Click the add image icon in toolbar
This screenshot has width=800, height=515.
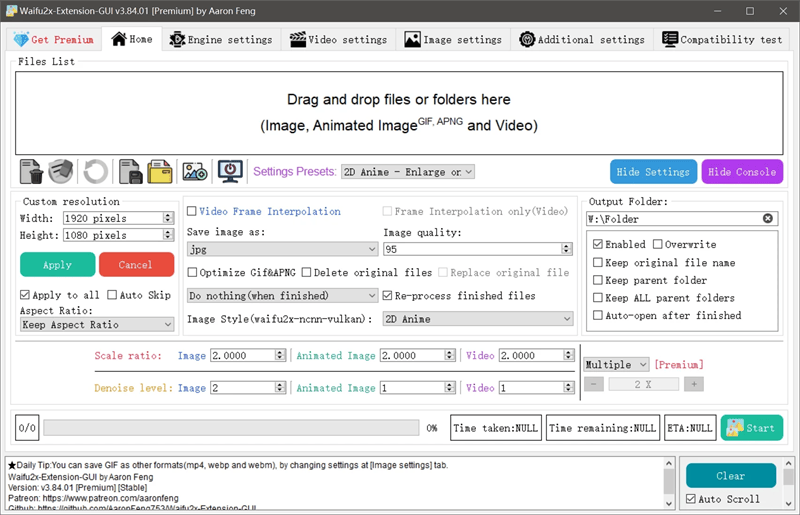tap(194, 172)
